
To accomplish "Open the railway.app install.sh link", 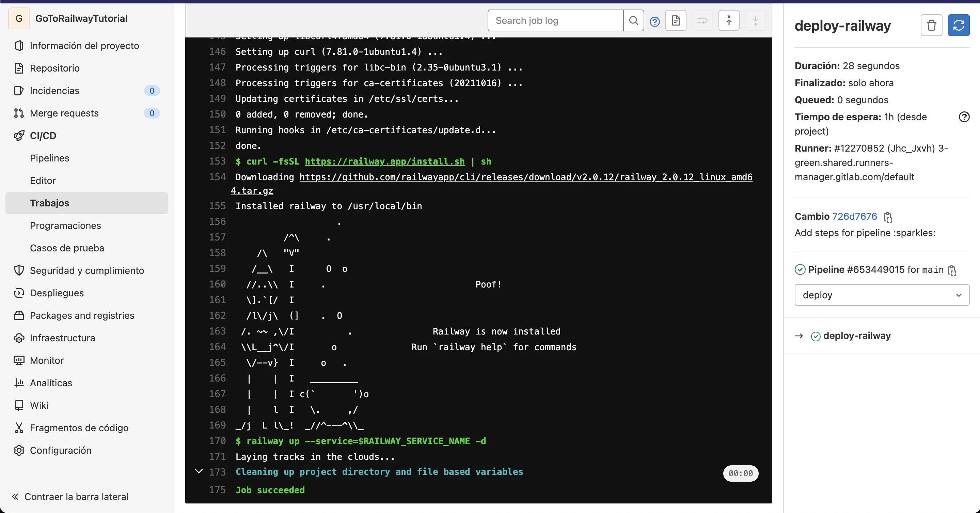I will point(384,161).
